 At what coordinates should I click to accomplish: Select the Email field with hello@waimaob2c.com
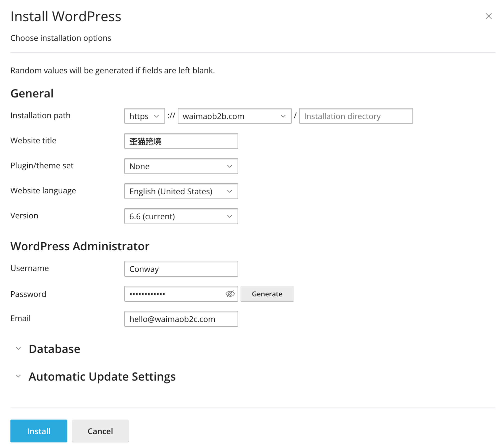point(181,319)
